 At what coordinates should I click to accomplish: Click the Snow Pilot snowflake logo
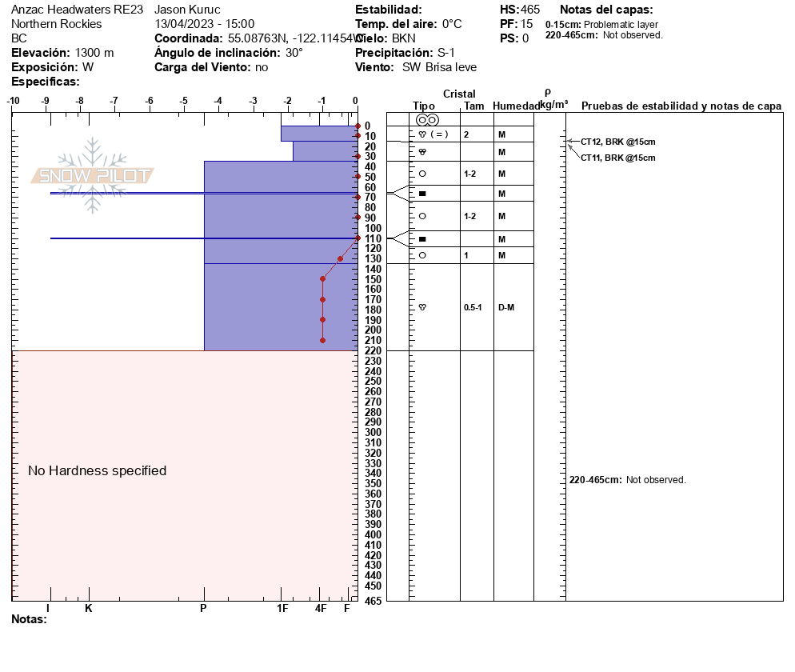93,175
